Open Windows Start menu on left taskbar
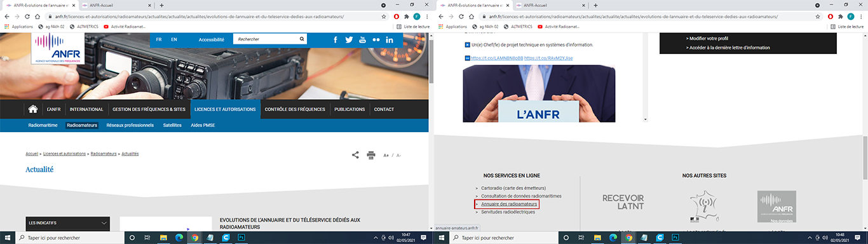The height and width of the screenshot is (244, 868). pyautogui.click(x=7, y=238)
